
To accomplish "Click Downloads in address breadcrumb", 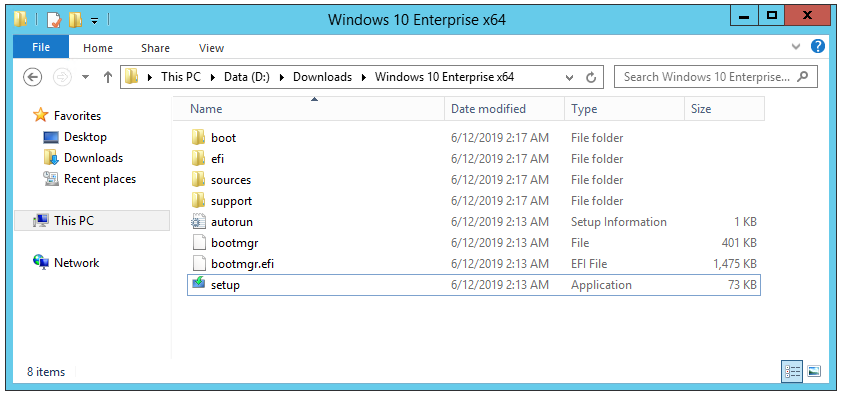I will point(323,77).
